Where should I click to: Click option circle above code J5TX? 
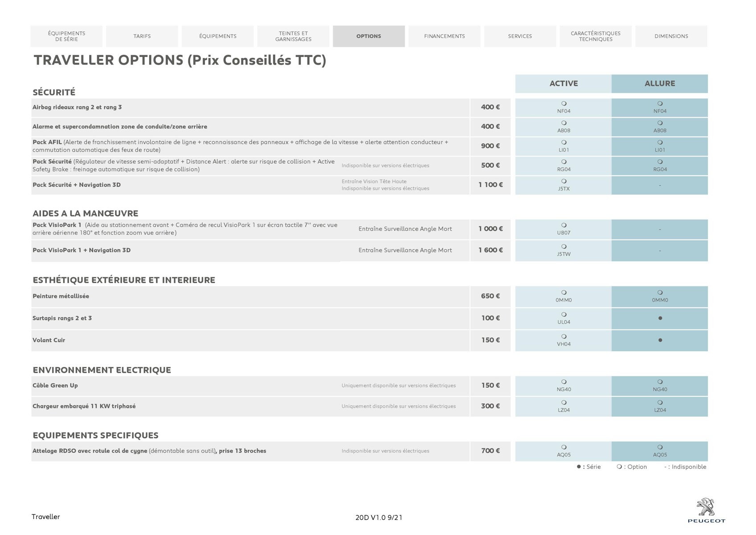point(564,181)
